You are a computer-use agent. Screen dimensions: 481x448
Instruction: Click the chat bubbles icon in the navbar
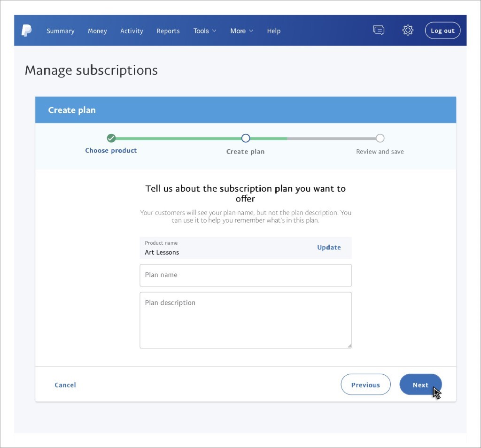(x=379, y=30)
